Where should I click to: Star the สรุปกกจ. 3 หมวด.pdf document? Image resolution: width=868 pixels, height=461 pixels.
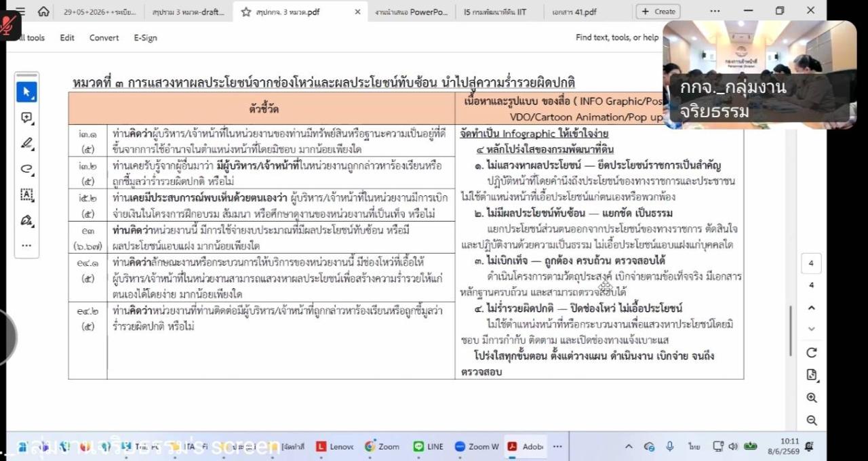[246, 12]
